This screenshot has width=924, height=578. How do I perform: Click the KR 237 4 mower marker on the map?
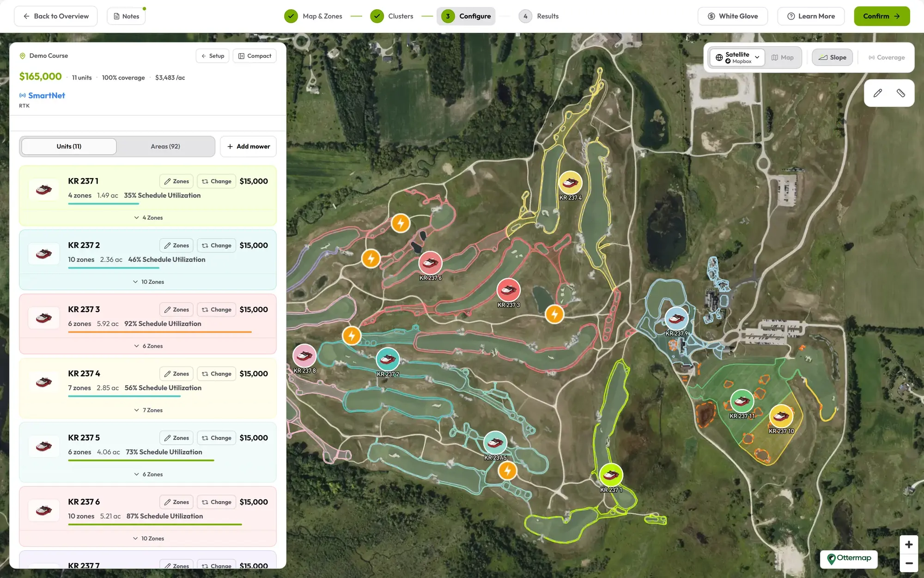click(570, 183)
